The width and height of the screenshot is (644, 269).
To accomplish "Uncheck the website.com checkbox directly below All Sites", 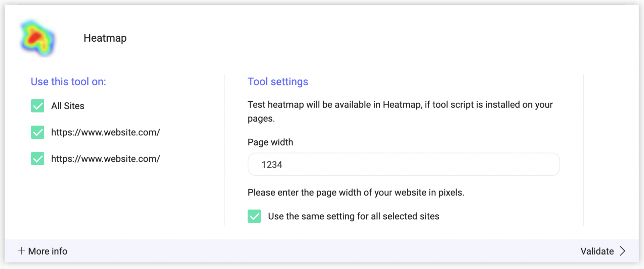I will (x=38, y=132).
